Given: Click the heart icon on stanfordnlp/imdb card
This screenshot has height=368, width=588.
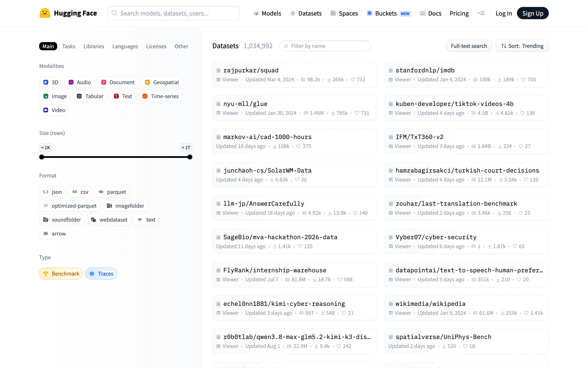Looking at the screenshot, I should click(x=524, y=80).
